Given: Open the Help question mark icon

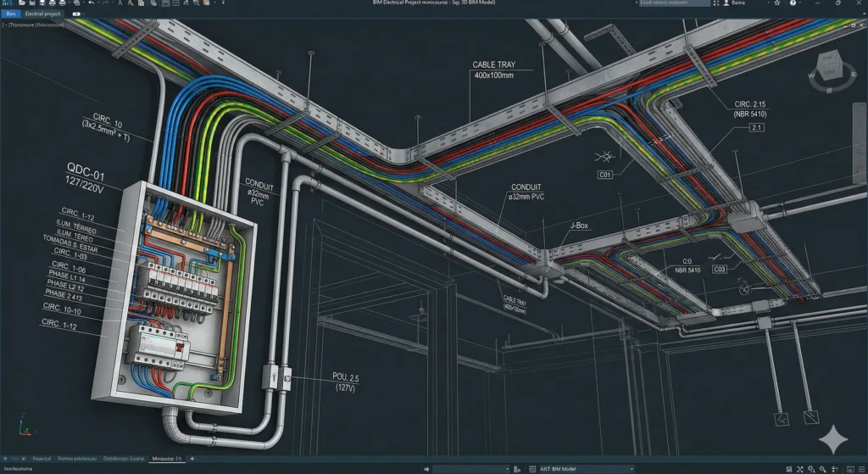Looking at the screenshot, I should point(793,3).
